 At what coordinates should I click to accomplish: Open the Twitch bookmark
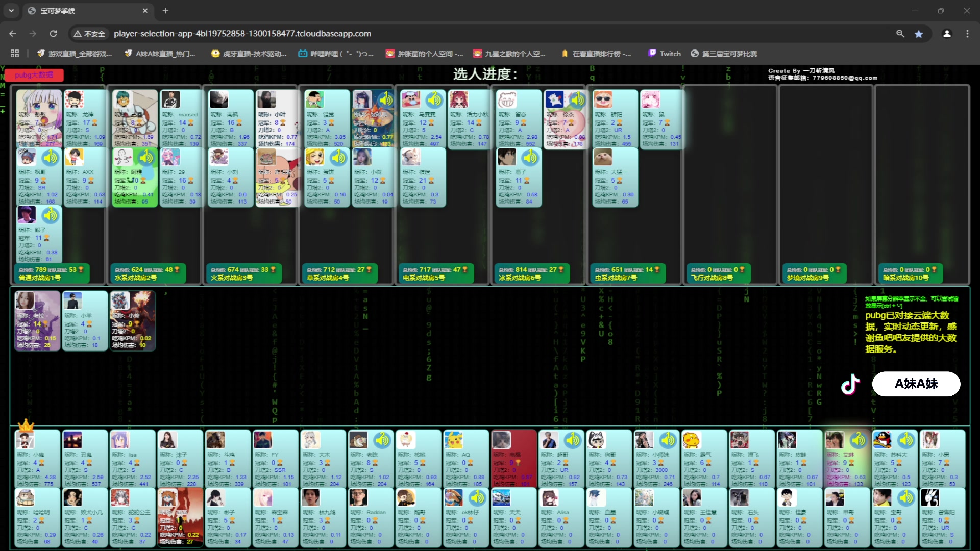click(665, 54)
